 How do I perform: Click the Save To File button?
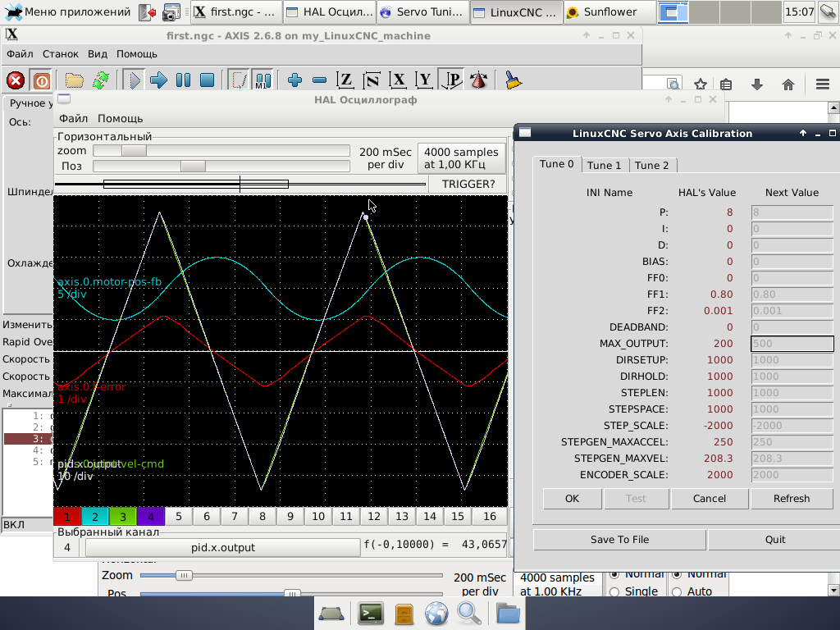[x=619, y=539]
